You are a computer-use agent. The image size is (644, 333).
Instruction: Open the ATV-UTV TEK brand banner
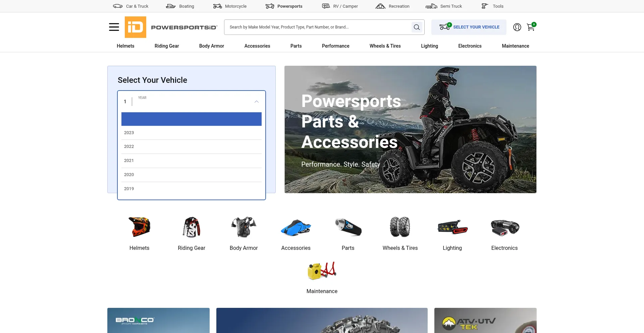coord(485,320)
